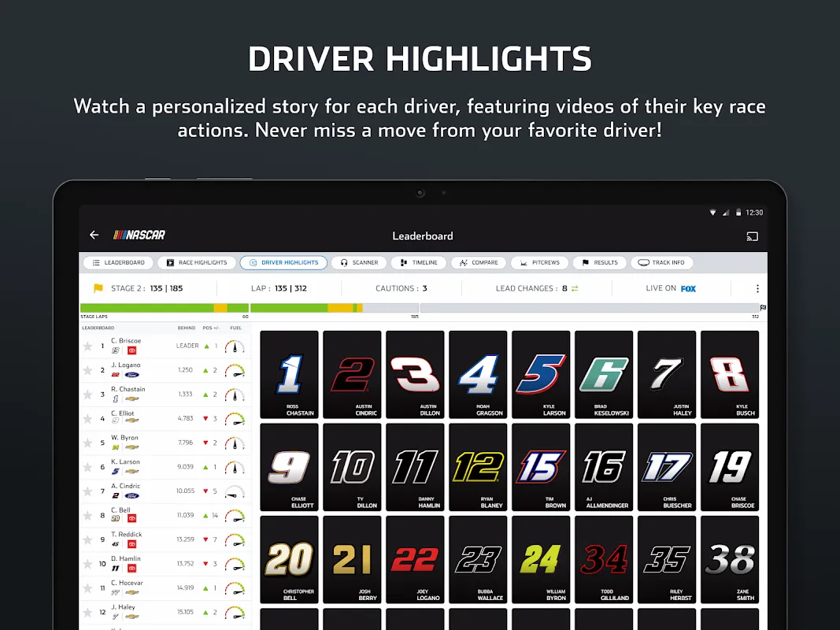The height and width of the screenshot is (630, 840).
Task: Switch to the Leaderboard tab
Action: coord(117,262)
